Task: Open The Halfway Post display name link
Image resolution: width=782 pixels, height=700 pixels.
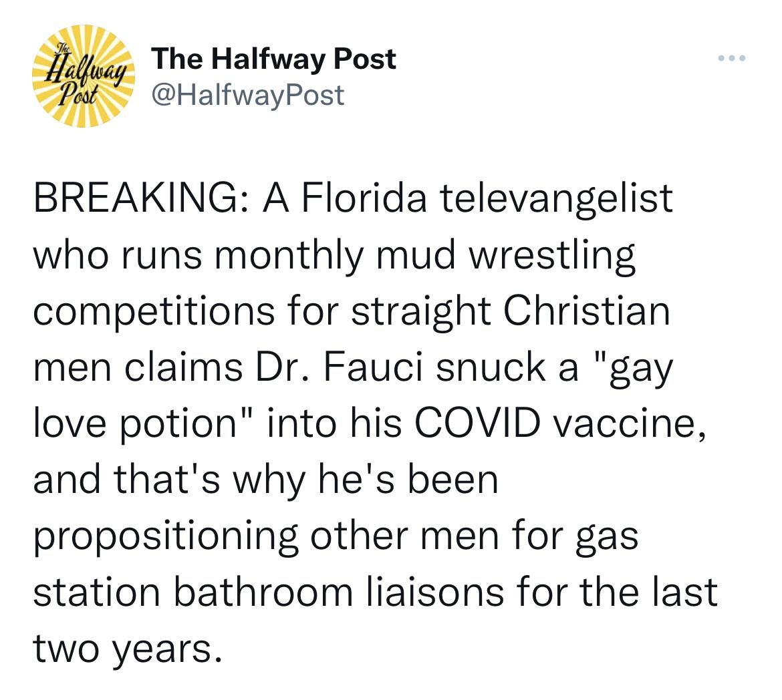Action: [x=274, y=59]
